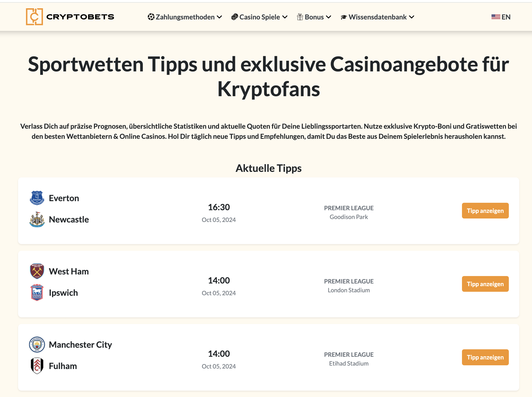Click the Manchester City team name
Screen dimensions: 532x397
pos(80,345)
